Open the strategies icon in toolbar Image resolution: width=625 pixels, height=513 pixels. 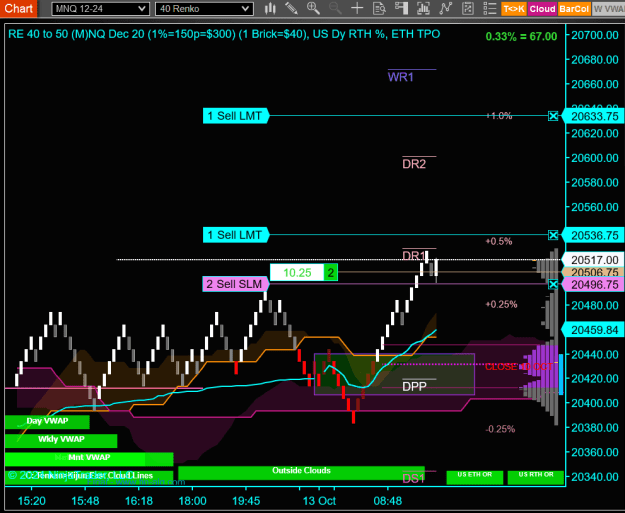coord(468,8)
